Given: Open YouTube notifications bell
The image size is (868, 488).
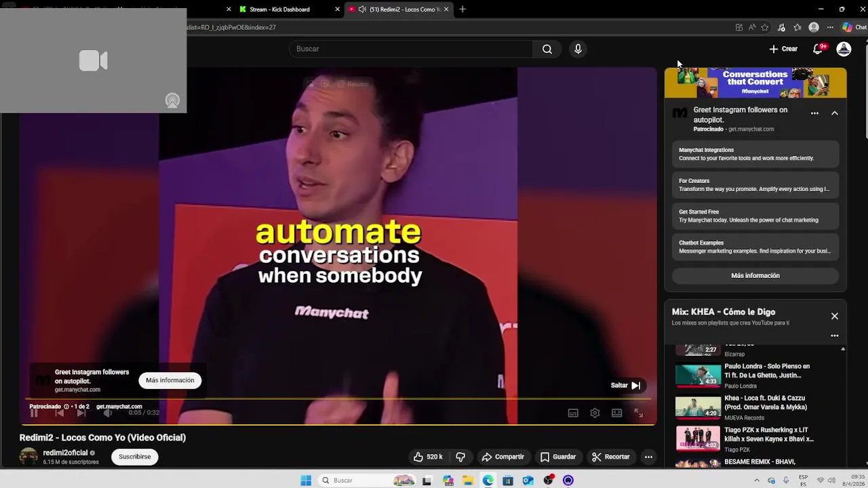Looking at the screenshot, I should [x=818, y=49].
